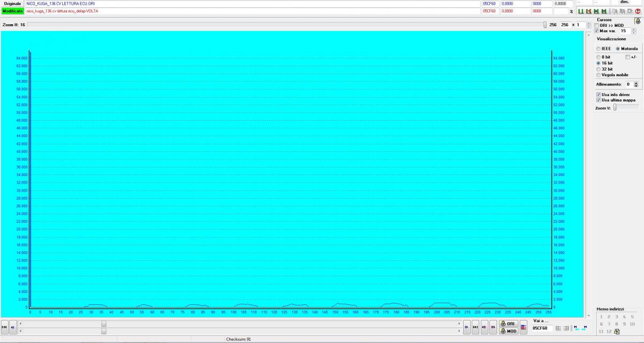Screen dimensions: 644x343
Task: Click the upper horizontal scrollbar thumb
Action: coord(104,324)
